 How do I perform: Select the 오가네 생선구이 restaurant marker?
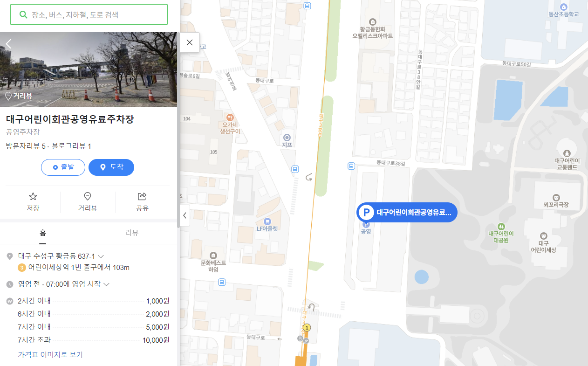click(x=231, y=118)
